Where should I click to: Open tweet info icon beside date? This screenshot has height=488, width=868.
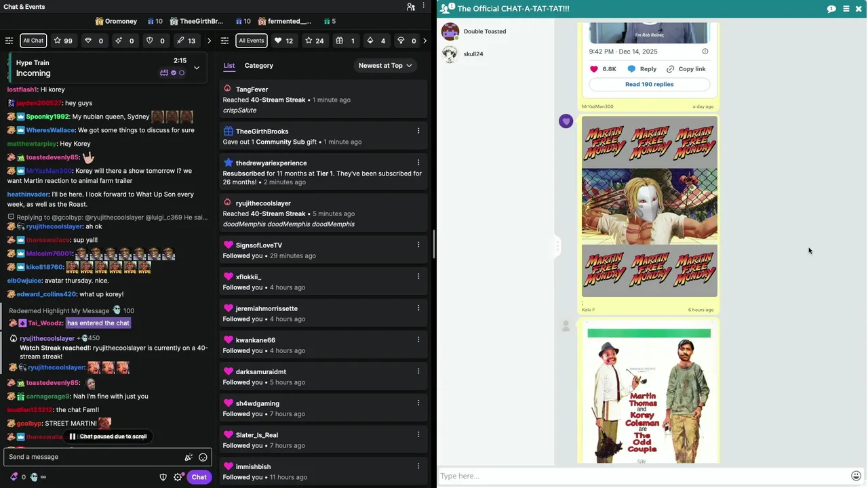coord(705,52)
